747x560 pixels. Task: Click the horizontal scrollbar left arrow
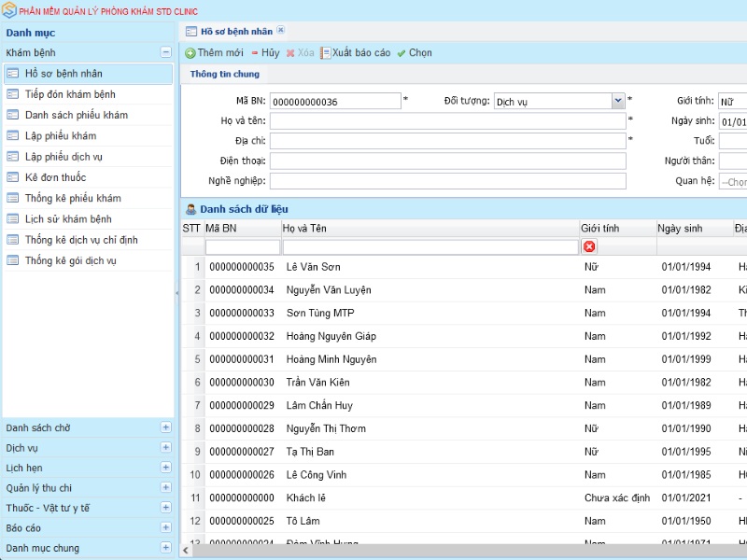click(x=186, y=551)
